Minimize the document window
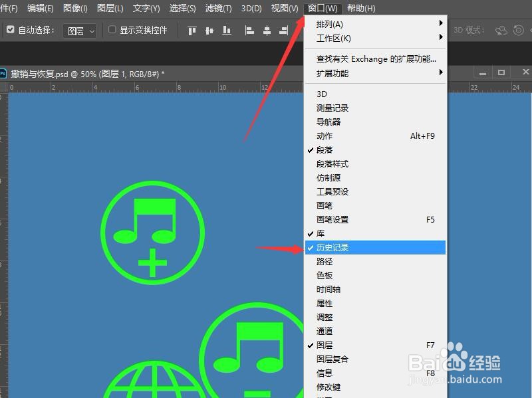 (483, 72)
